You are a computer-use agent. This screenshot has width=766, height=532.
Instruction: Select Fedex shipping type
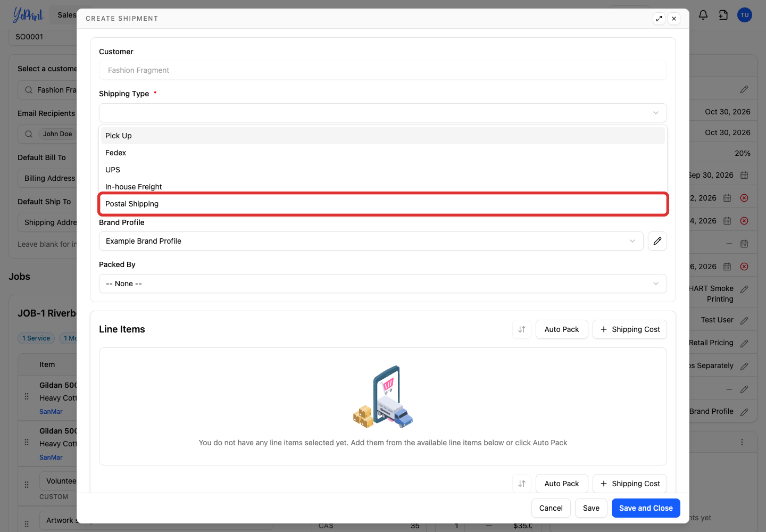(383, 153)
